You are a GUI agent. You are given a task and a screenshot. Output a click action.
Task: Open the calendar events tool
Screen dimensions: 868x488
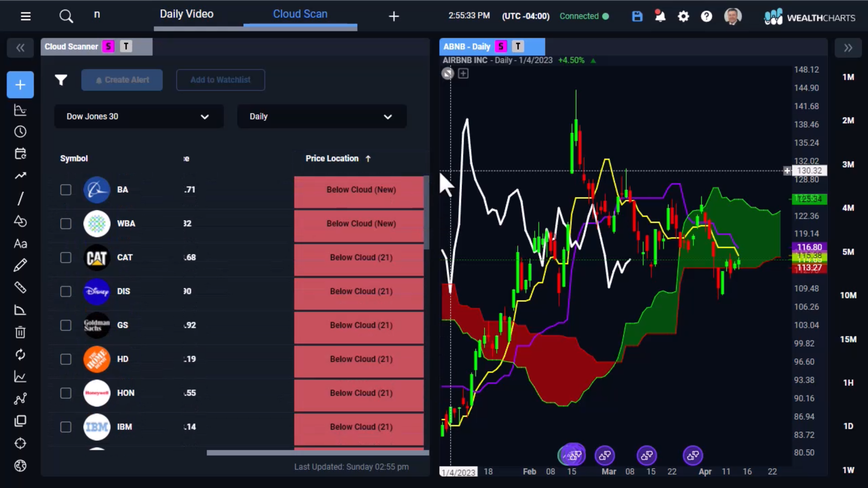pyautogui.click(x=20, y=154)
